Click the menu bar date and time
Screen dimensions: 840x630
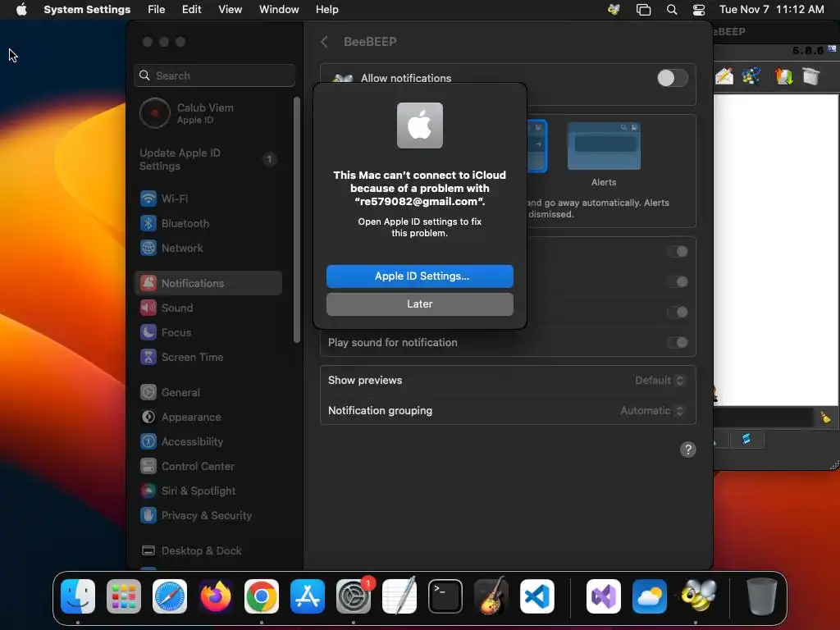pos(771,10)
